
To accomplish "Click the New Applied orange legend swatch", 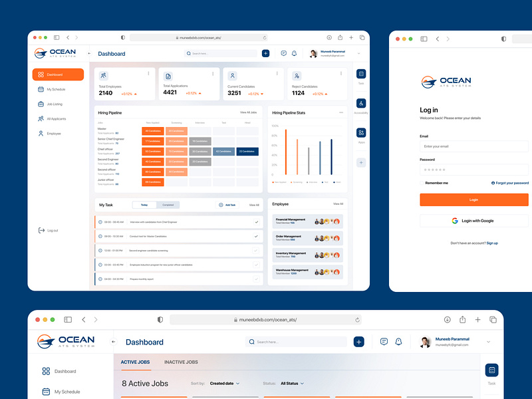I will tap(273, 182).
